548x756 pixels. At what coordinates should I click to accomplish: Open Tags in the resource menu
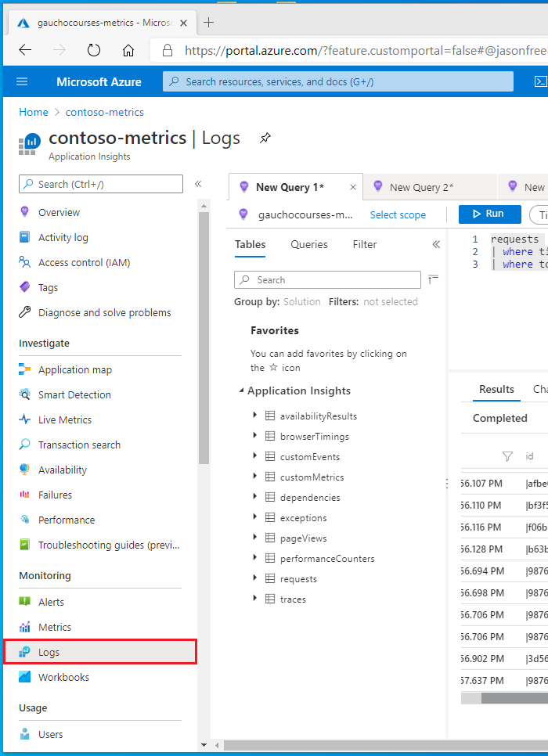click(x=48, y=287)
